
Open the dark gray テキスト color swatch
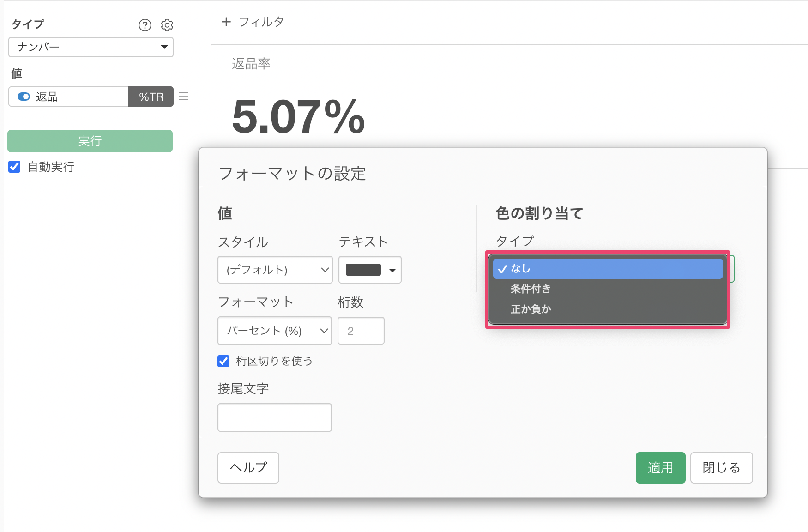click(370, 270)
